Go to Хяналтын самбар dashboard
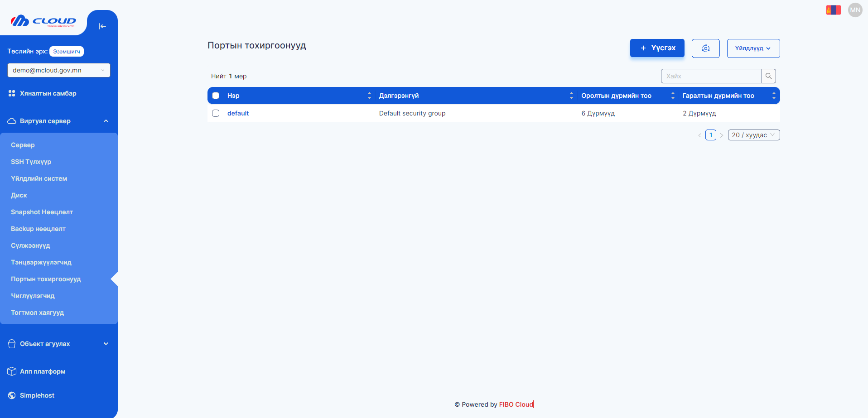The image size is (868, 418). tap(48, 93)
